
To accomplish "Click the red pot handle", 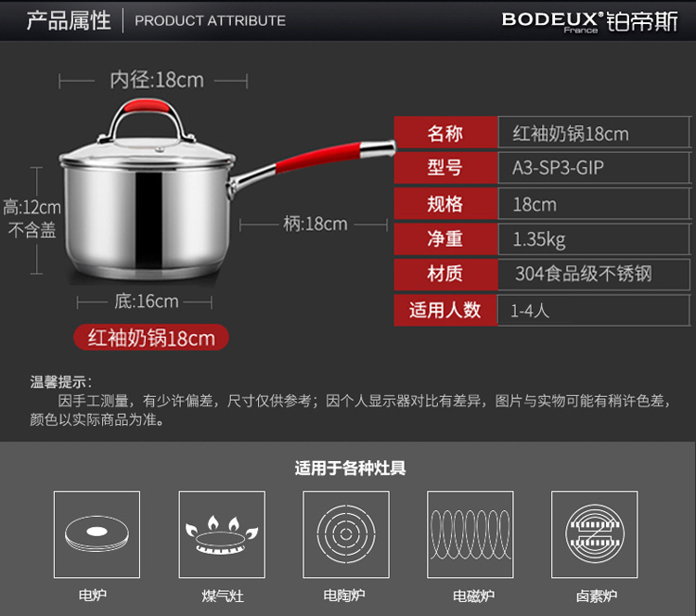I will click(x=317, y=157).
